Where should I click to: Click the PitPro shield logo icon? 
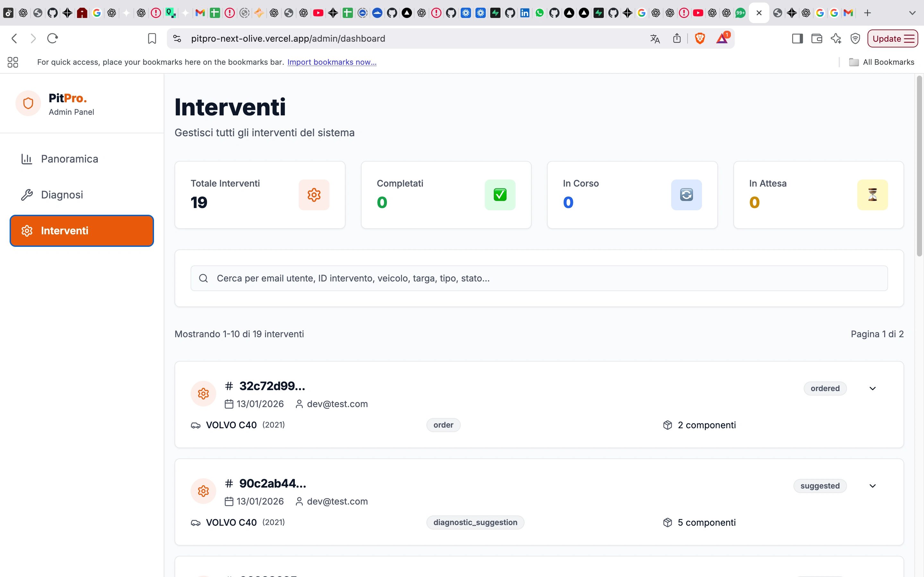(x=28, y=104)
